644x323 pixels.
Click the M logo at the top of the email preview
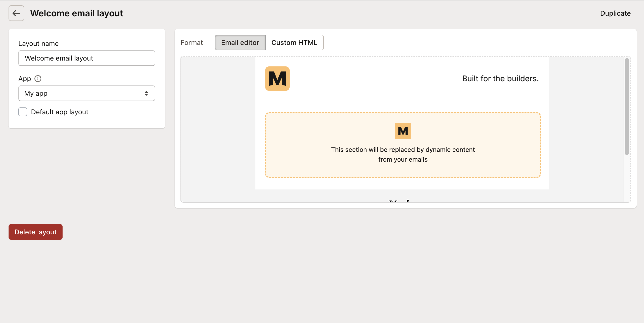(x=277, y=79)
